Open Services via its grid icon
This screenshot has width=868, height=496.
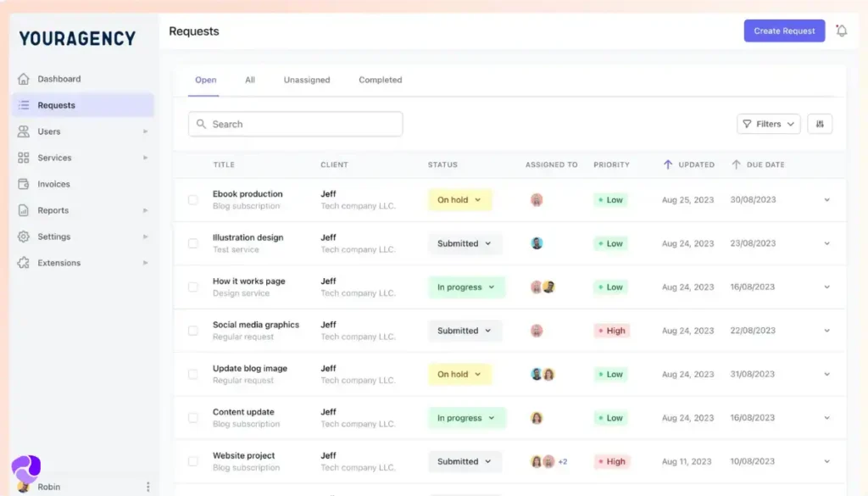pos(24,158)
